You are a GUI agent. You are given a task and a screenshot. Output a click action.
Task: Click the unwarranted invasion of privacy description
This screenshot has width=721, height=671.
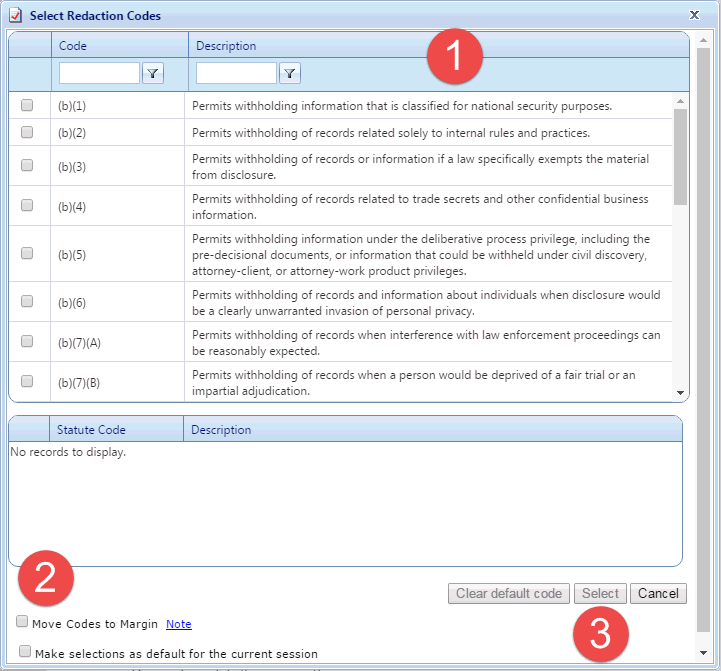coord(426,303)
